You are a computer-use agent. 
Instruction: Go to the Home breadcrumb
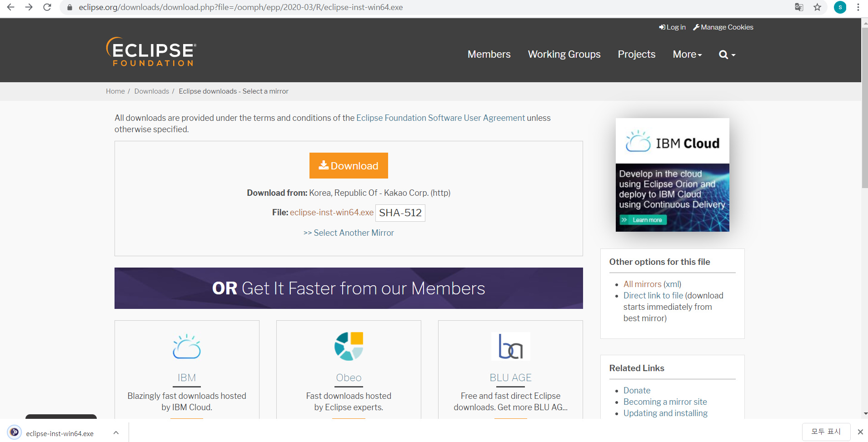click(115, 91)
